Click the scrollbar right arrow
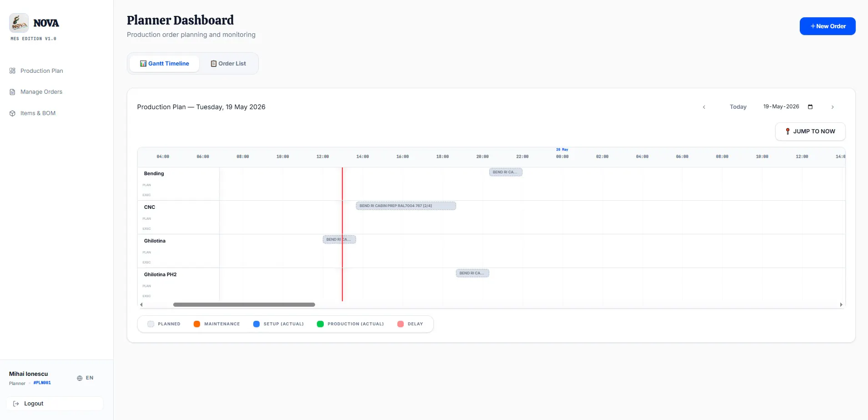The height and width of the screenshot is (420, 868). pyautogui.click(x=841, y=305)
